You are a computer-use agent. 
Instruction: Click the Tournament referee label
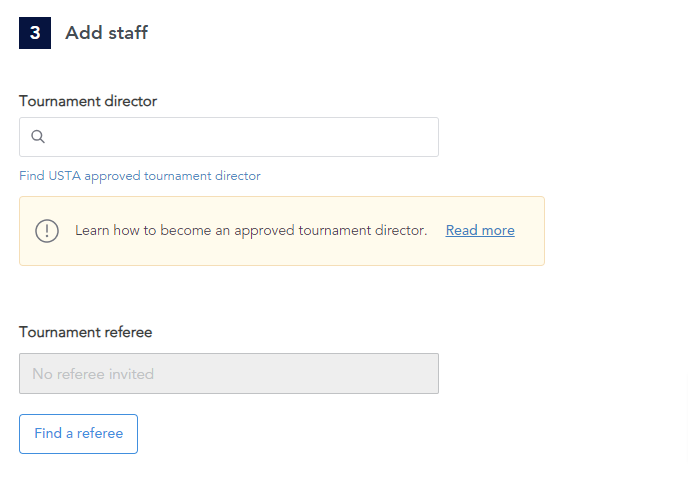click(85, 332)
